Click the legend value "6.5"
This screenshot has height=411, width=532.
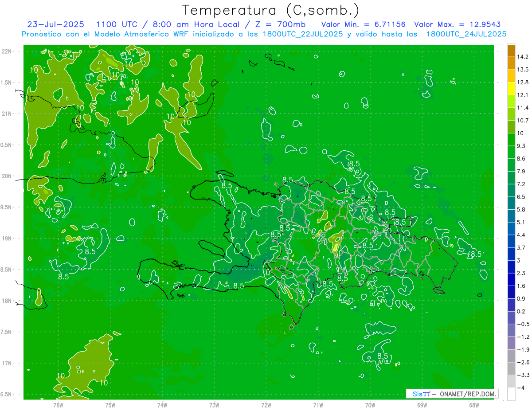521,197
